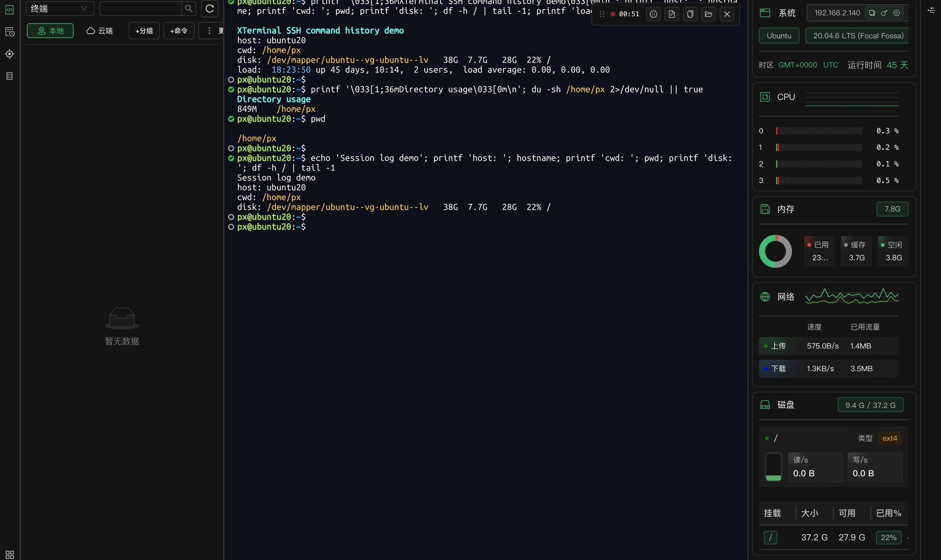Copy the 192.168.2.140 address
This screenshot has width=941, height=560.
[872, 13]
